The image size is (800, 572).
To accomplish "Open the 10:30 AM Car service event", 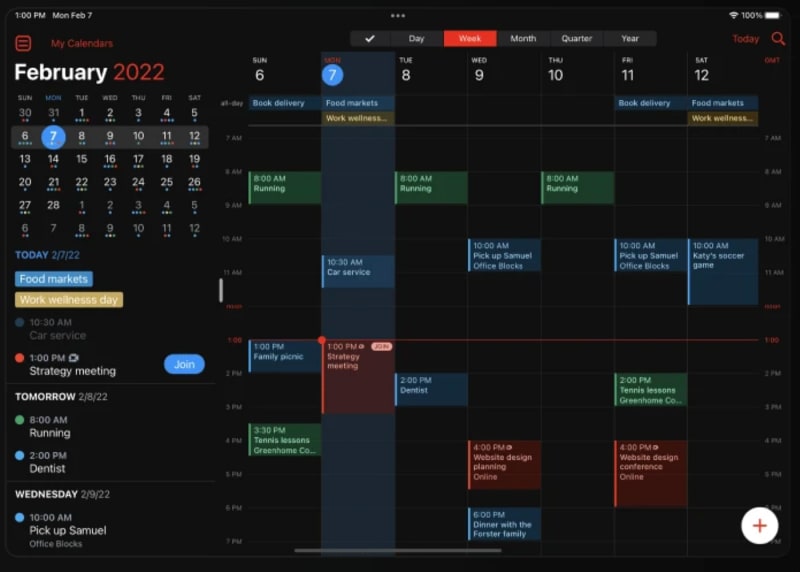I will [x=358, y=271].
